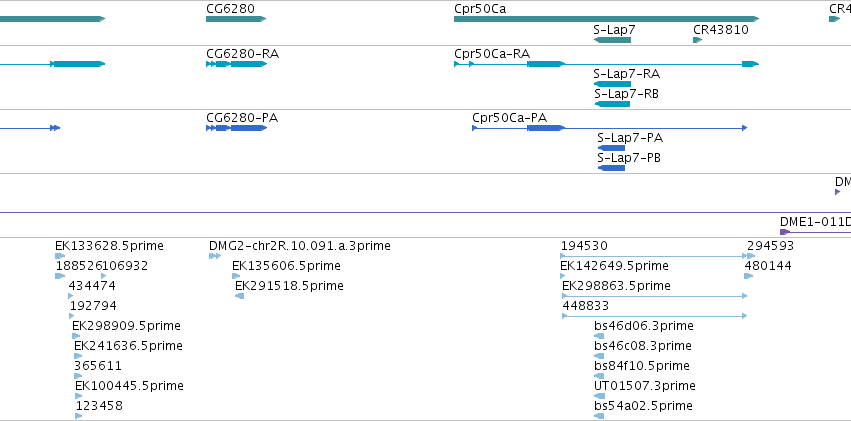Select the 480144 EST entry
The image size is (851, 421).
[x=748, y=276]
